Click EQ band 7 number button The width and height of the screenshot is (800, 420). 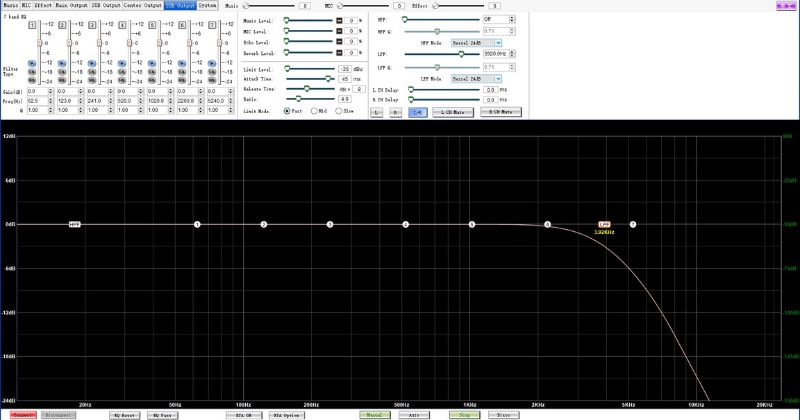click(213, 23)
